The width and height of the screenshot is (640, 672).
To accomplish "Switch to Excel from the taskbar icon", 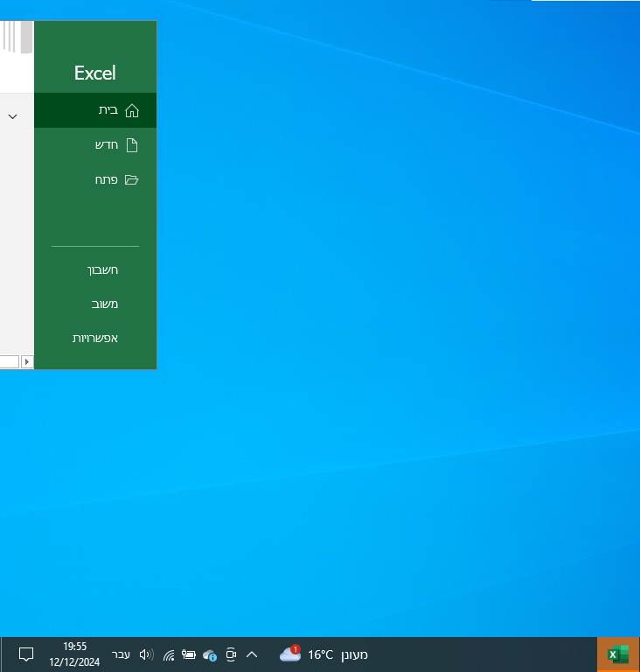I will pos(618,654).
